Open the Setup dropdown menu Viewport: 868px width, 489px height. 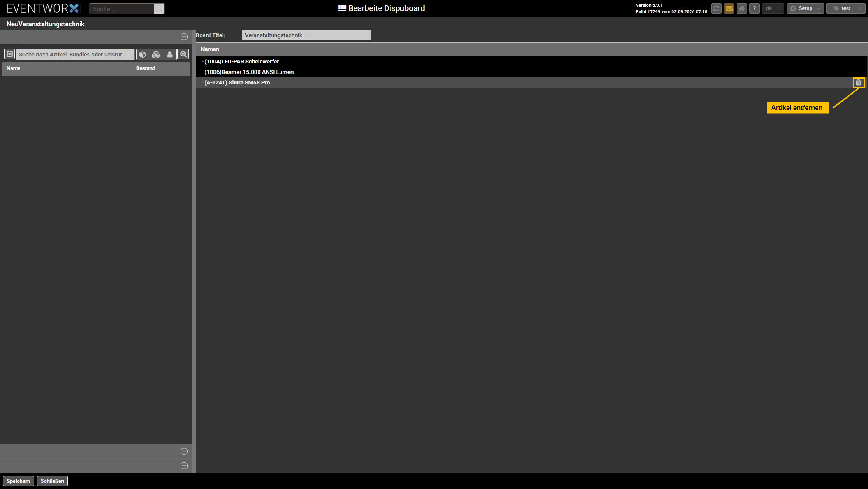pos(805,8)
